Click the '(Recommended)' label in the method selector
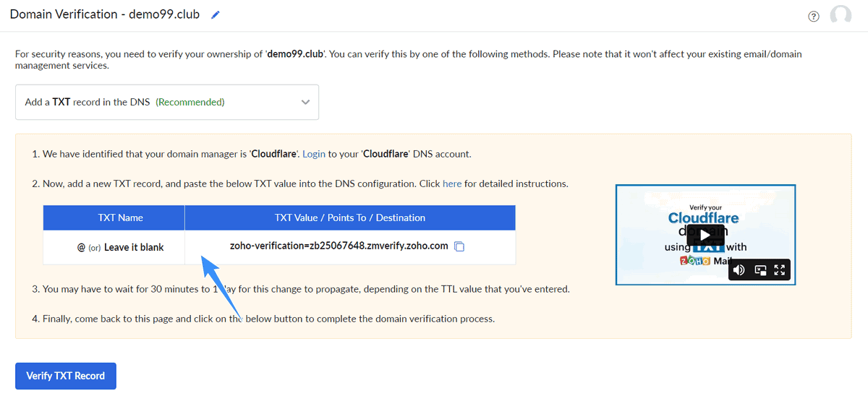 190,102
